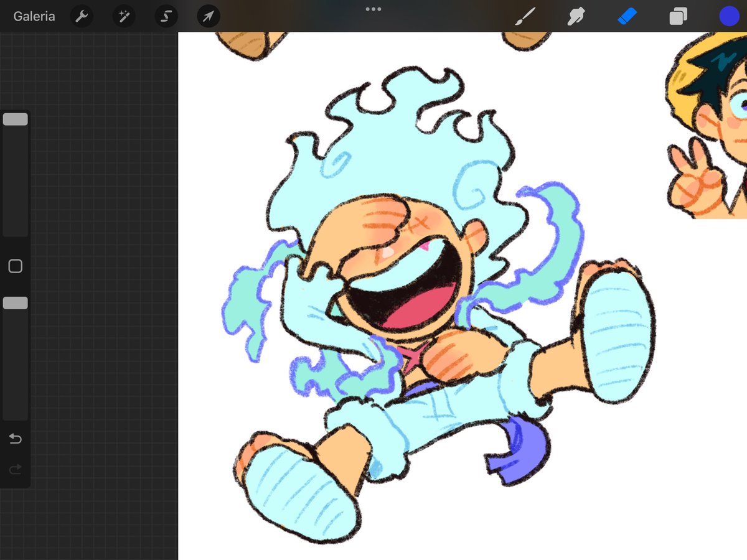Tap the three-dot multitasking menu at top
This screenshot has height=560, width=747.
(374, 9)
